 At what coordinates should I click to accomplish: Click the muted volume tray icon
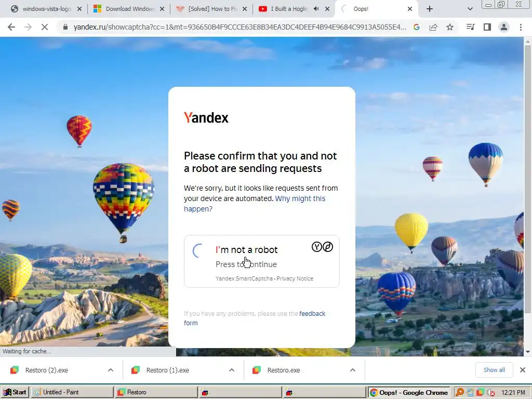click(490, 392)
